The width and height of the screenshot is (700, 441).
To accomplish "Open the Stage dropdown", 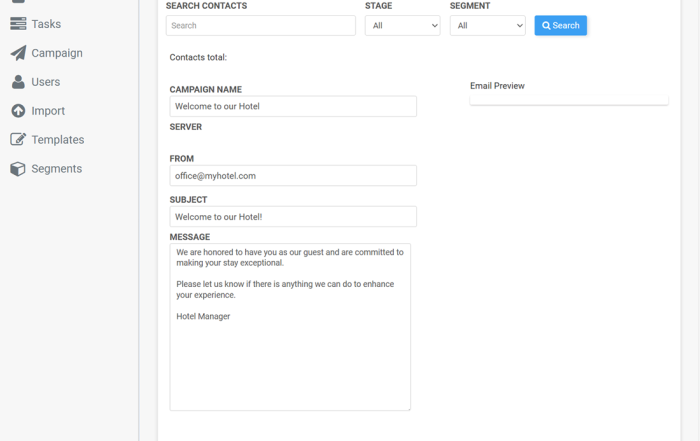I will click(x=403, y=25).
